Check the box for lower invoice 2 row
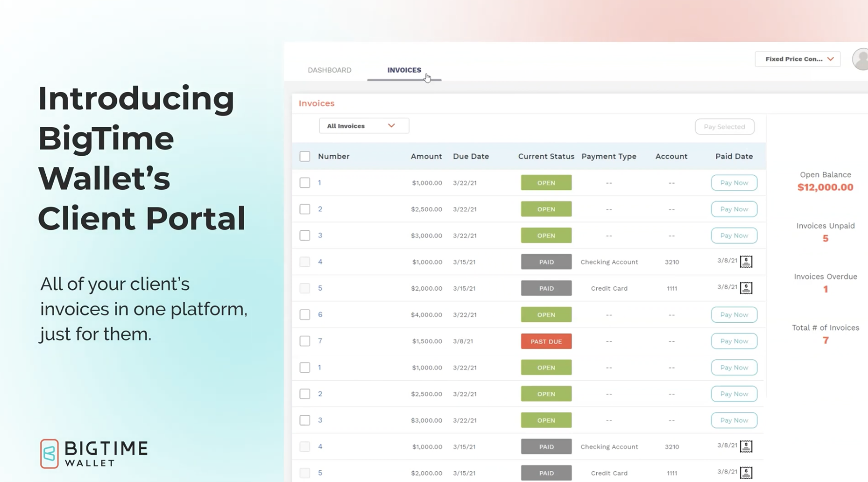 pyautogui.click(x=304, y=393)
